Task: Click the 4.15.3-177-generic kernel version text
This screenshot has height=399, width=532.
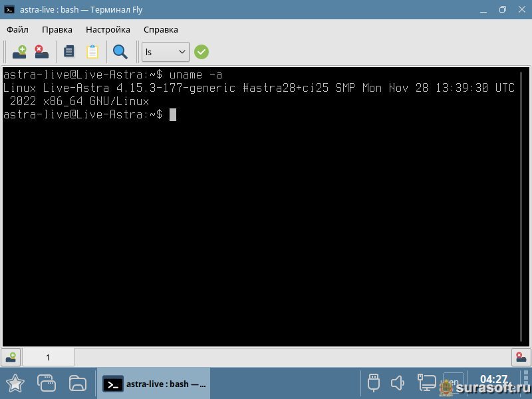Action: click(x=176, y=88)
